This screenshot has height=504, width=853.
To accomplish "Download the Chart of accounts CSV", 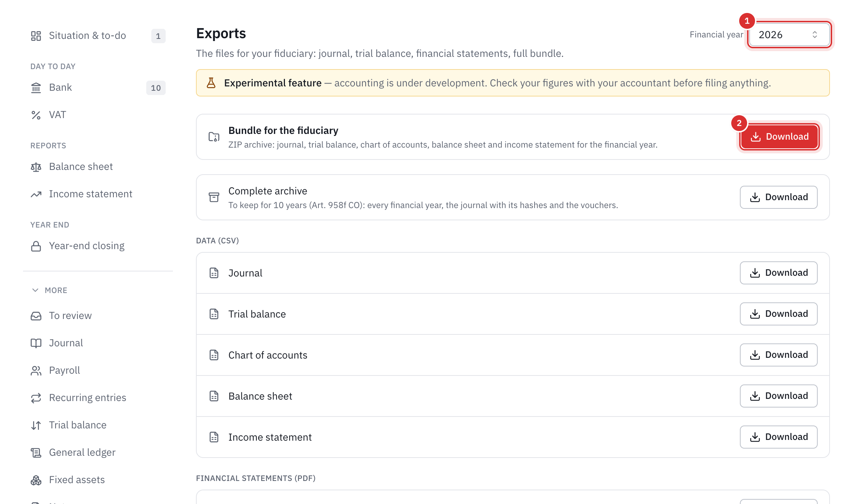I will tap(778, 355).
